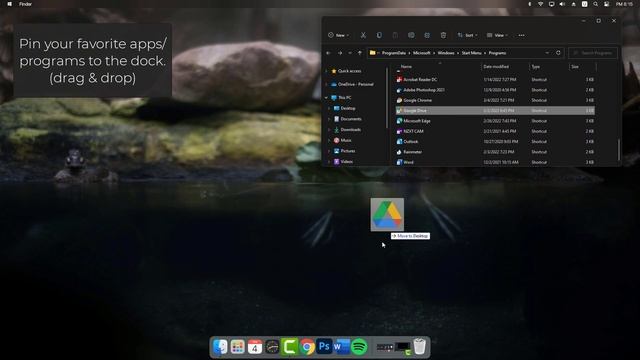Open Finder icon in the dock

(220, 347)
